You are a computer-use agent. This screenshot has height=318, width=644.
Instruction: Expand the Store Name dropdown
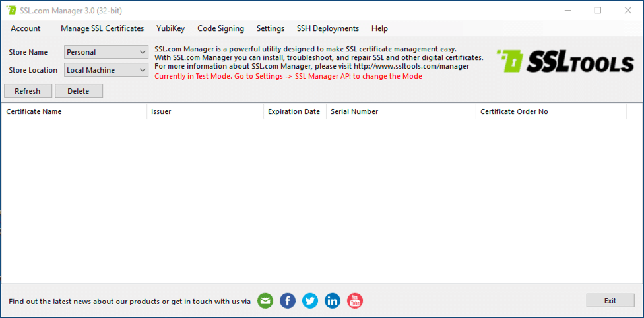106,52
